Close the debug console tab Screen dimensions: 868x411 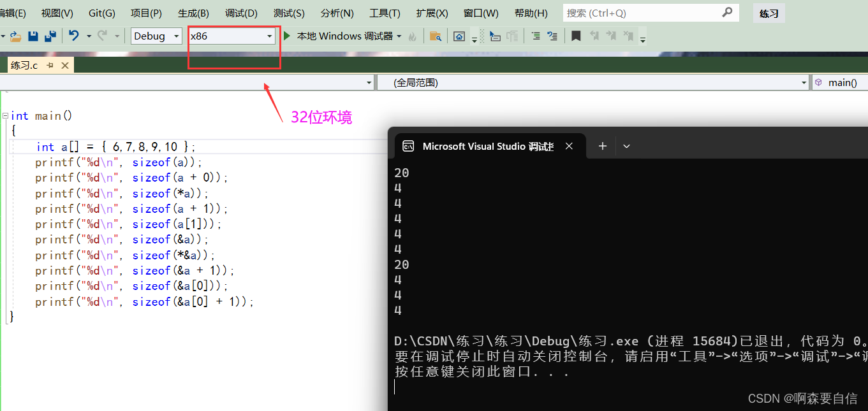(x=569, y=146)
